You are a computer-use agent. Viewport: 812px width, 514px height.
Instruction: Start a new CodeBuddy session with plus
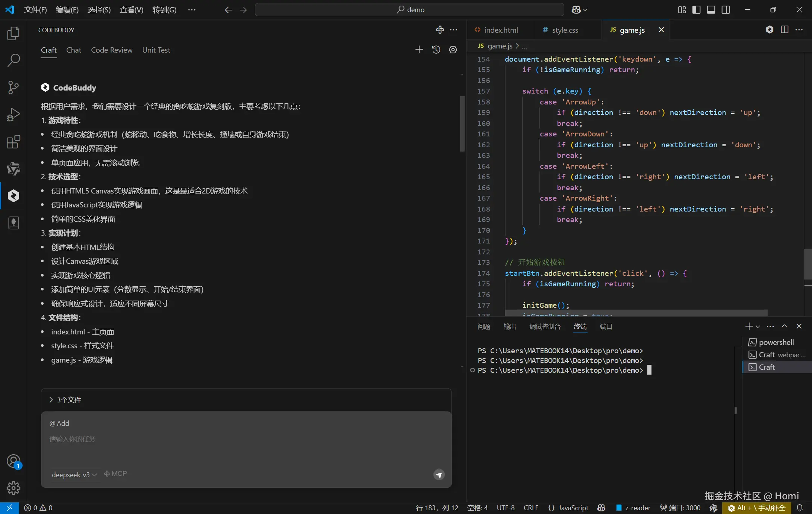coord(419,50)
